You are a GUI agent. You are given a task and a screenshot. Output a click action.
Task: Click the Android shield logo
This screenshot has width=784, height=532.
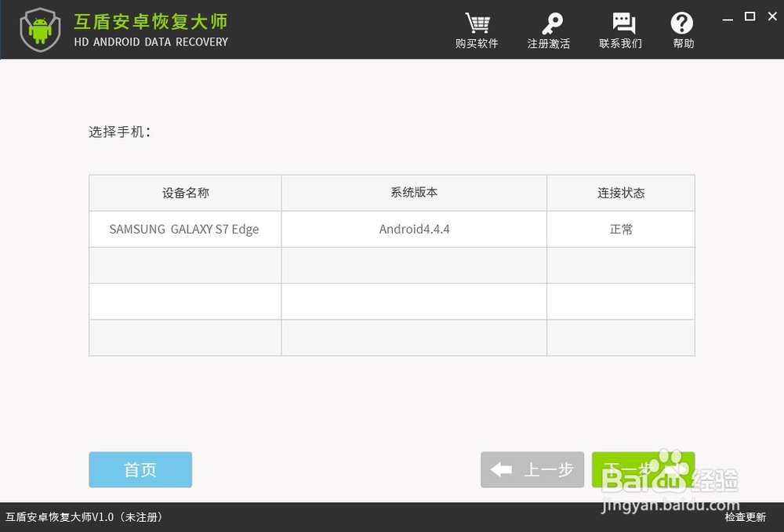(41, 30)
